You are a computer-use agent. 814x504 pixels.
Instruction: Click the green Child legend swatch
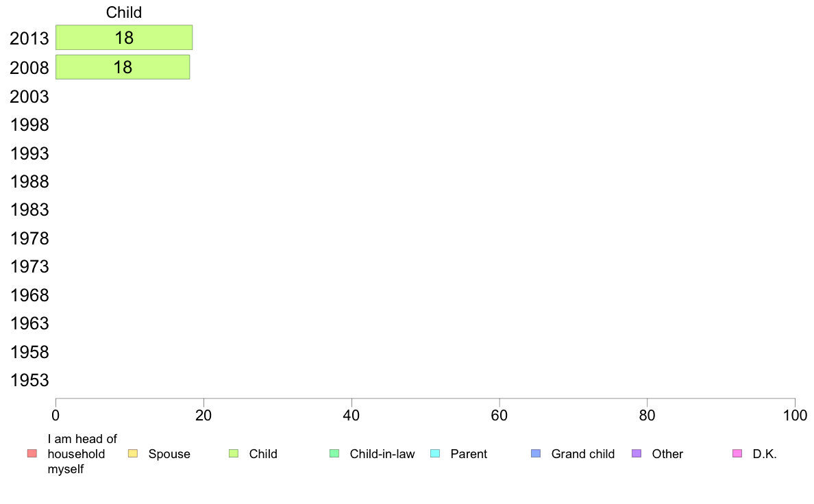tap(234, 453)
